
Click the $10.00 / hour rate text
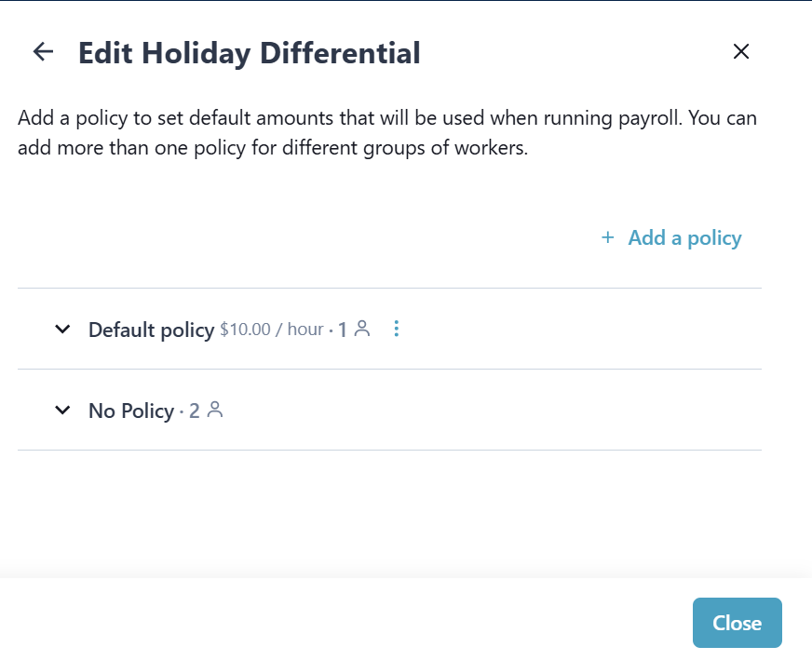272,330
